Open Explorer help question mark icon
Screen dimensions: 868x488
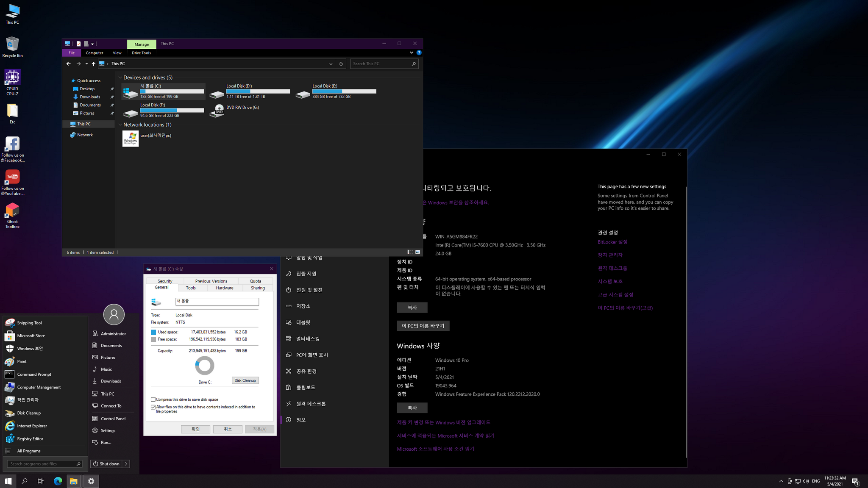pyautogui.click(x=419, y=53)
